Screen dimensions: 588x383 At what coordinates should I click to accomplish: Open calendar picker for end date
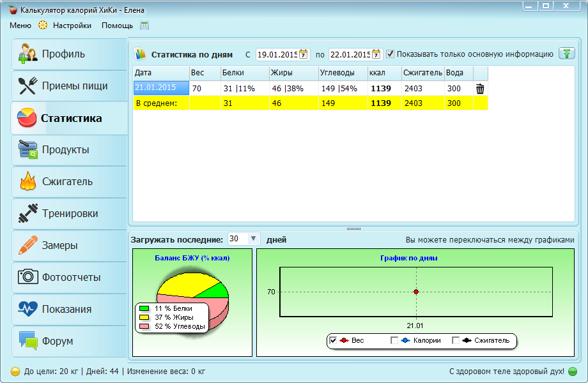[376, 54]
